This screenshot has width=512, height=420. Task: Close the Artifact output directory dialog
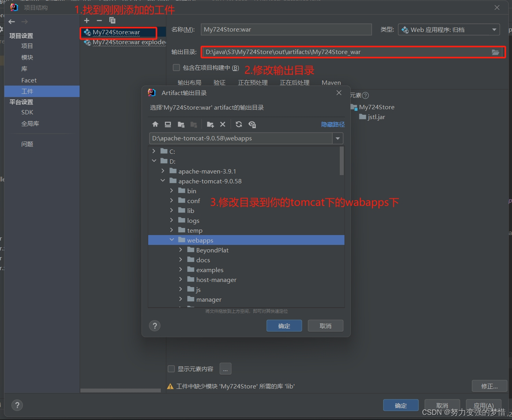[339, 93]
